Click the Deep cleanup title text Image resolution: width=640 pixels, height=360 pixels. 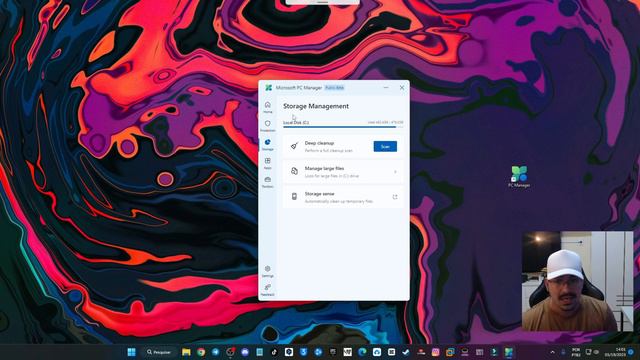click(319, 143)
